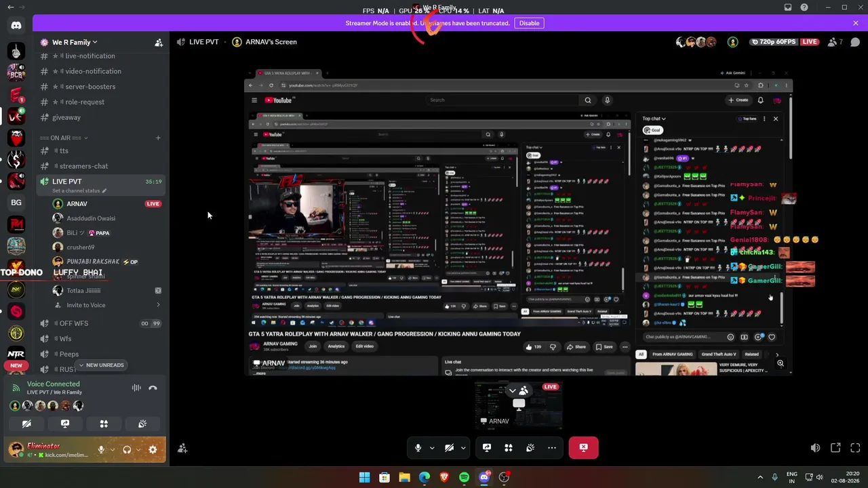This screenshot has width=868, height=488.
Task: Open the Voice Connected details
Action: [54, 384]
